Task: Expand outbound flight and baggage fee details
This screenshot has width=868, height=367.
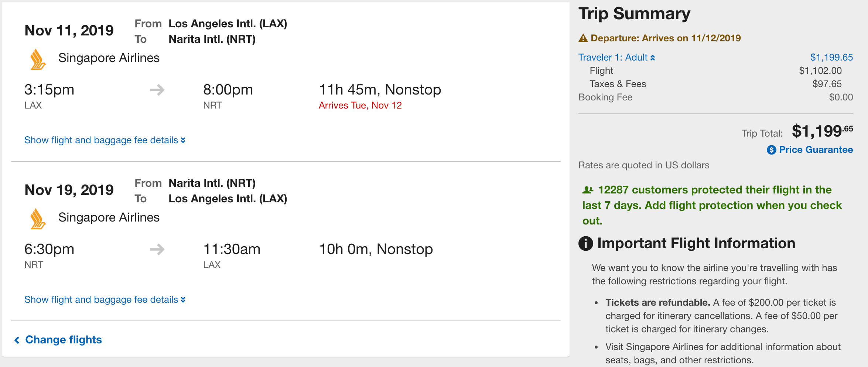Action: (105, 140)
